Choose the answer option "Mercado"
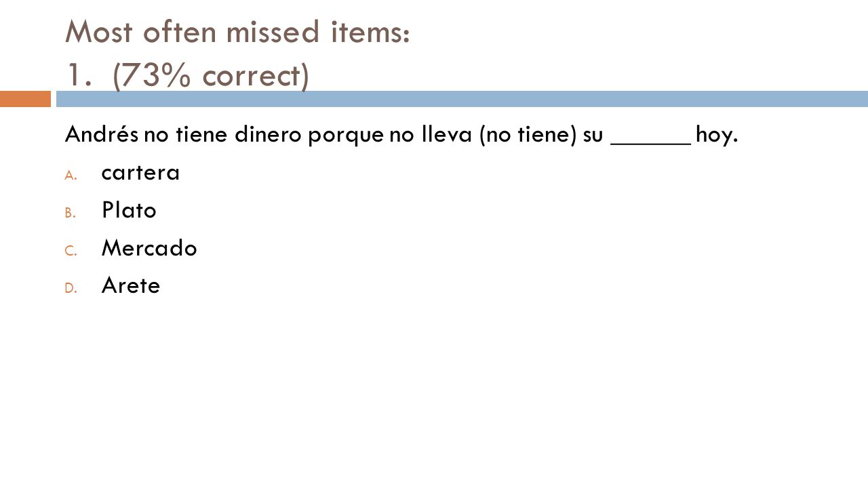 click(149, 249)
